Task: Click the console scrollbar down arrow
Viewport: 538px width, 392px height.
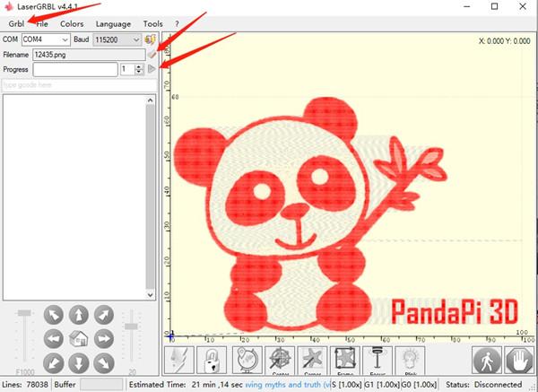Action: click(x=150, y=295)
